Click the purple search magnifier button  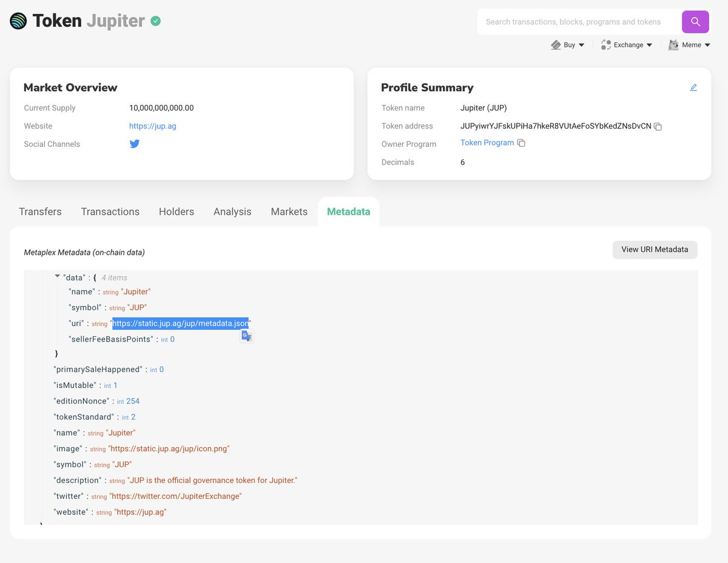coord(695,22)
